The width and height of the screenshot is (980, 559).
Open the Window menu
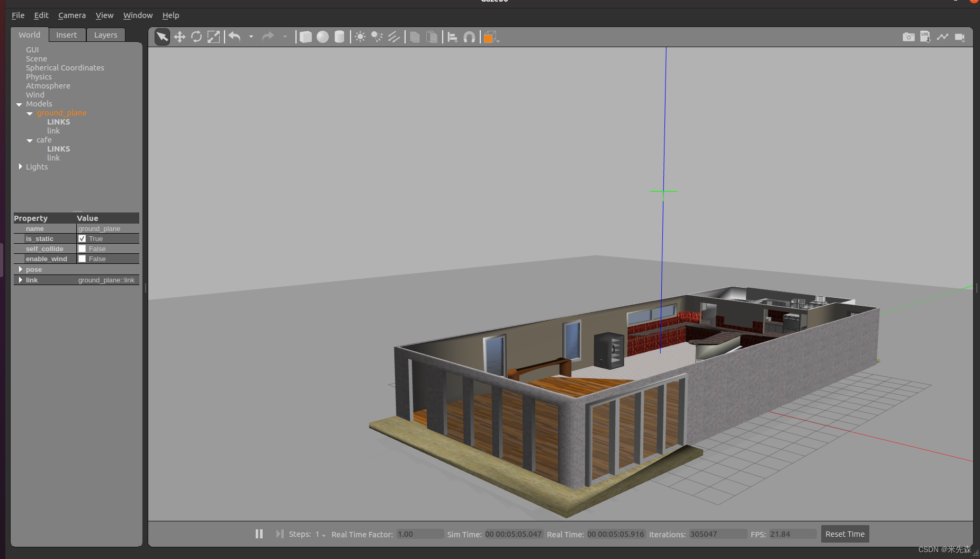138,15
